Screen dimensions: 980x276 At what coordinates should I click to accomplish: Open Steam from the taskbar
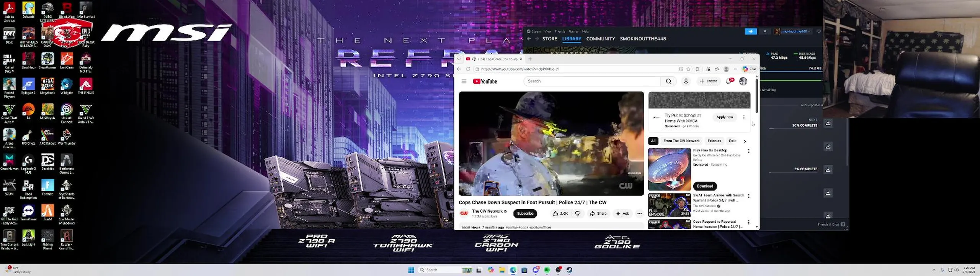569,270
